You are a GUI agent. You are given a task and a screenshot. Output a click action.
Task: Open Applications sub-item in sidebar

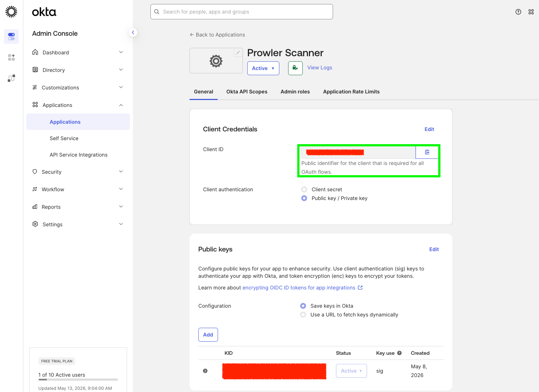pos(78,122)
